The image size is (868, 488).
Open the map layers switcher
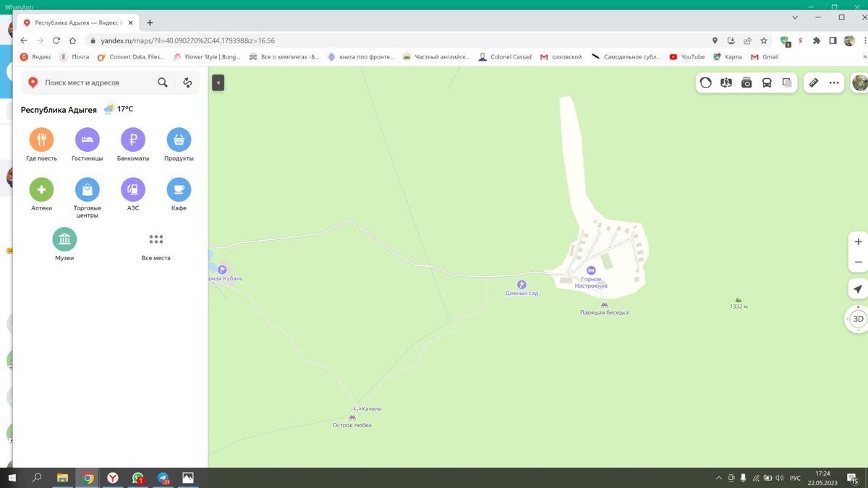(x=787, y=82)
